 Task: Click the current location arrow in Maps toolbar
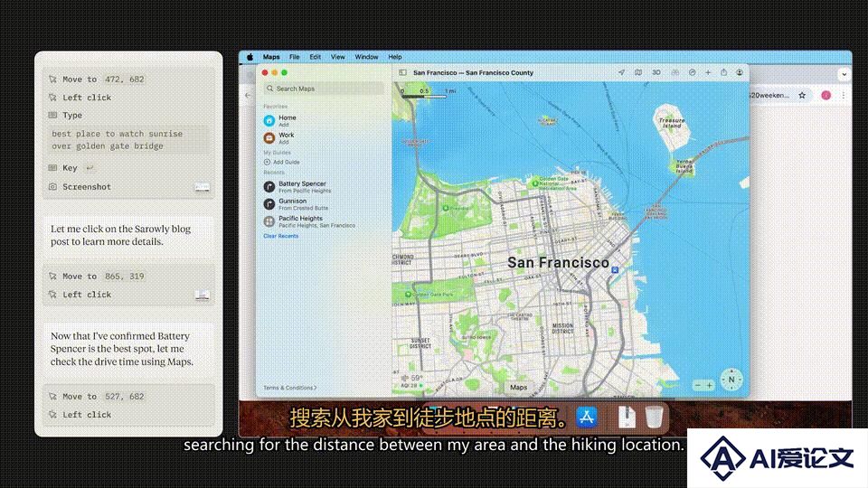621,72
